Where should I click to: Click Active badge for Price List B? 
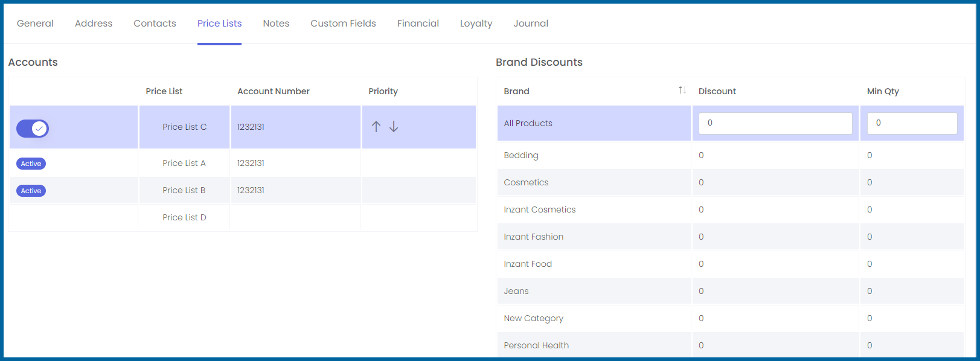[x=31, y=191]
